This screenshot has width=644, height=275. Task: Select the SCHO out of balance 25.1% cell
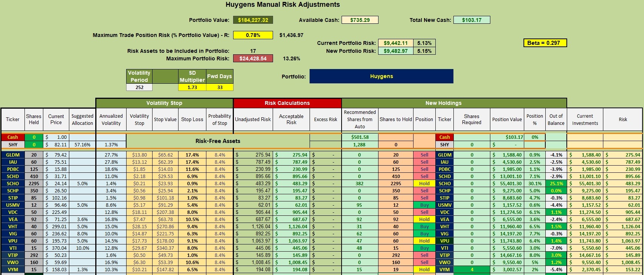pos(556,183)
